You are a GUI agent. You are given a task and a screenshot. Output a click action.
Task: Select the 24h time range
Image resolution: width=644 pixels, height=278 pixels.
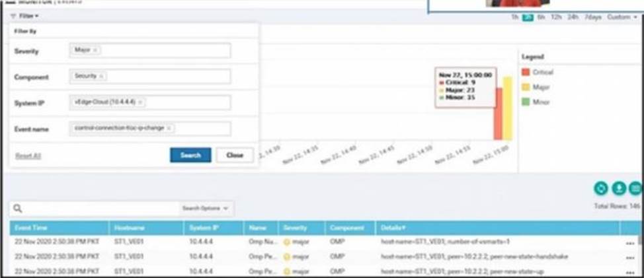573,17
